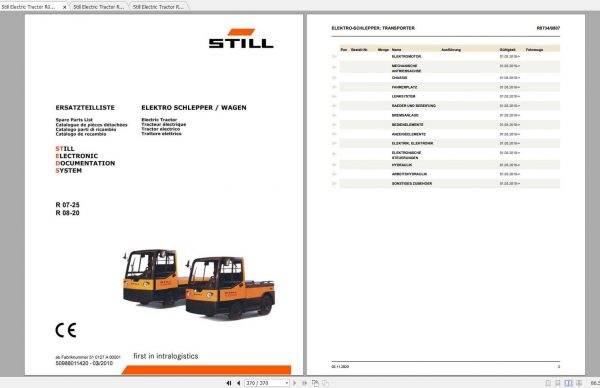Screen dimensions: 600x388
Task: Select the two-page facing view
Action: tap(569, 383)
